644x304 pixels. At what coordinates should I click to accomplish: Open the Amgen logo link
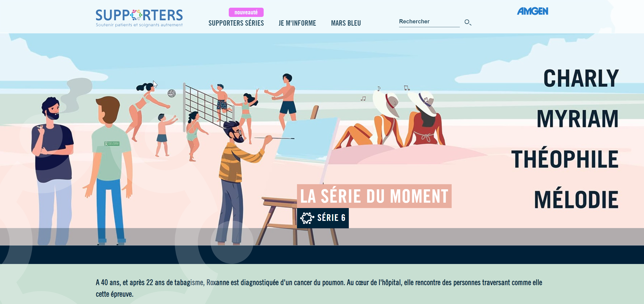(x=532, y=11)
